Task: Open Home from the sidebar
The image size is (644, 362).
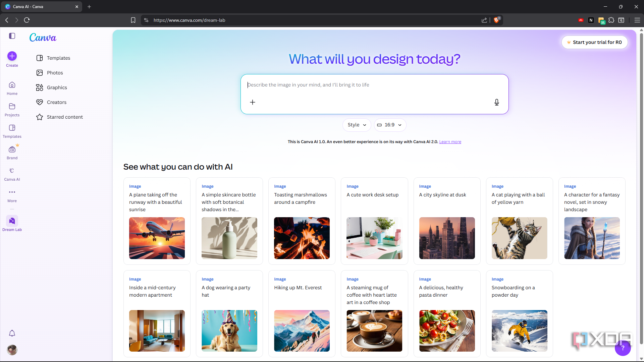Action: 12,88
